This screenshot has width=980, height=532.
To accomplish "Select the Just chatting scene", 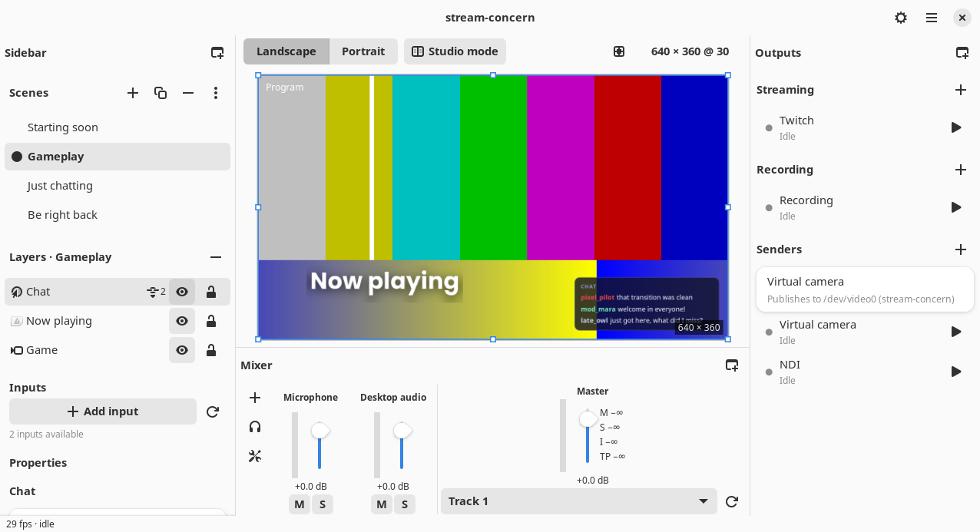I will (118, 186).
